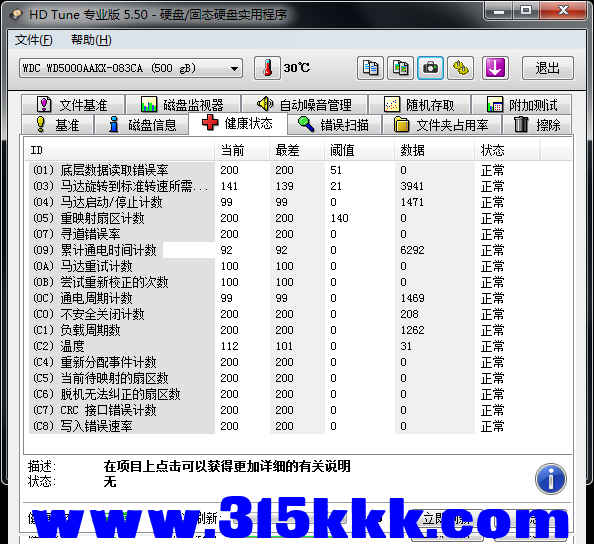The height and width of the screenshot is (544, 594).
Task: Switch to the 文件夹占用率 tab
Action: pyautogui.click(x=442, y=125)
